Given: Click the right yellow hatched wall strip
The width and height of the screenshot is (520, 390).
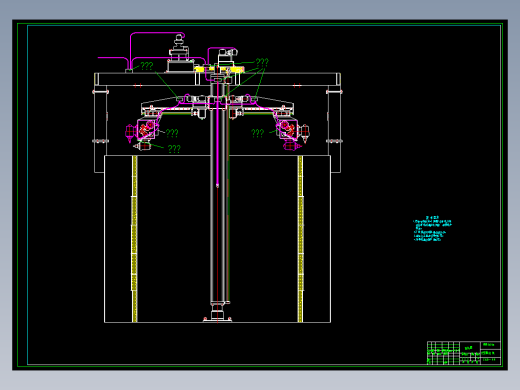Looking at the screenshot, I should tap(300, 239).
